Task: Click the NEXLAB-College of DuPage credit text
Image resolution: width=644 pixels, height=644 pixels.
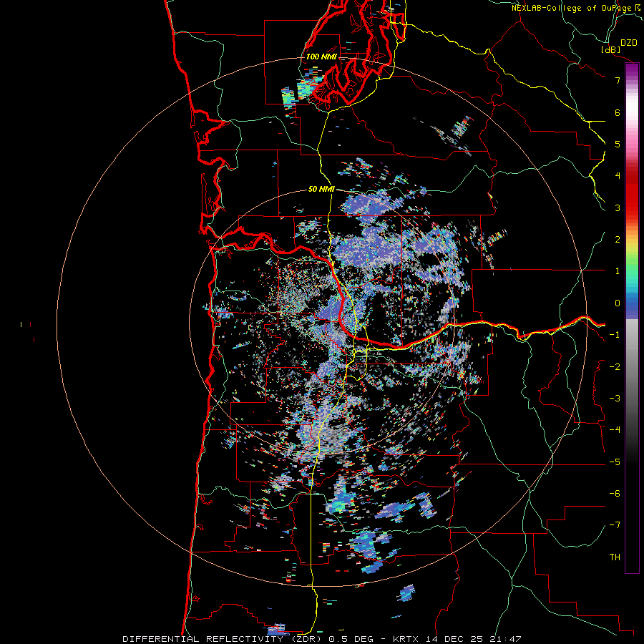Action: tap(572, 8)
